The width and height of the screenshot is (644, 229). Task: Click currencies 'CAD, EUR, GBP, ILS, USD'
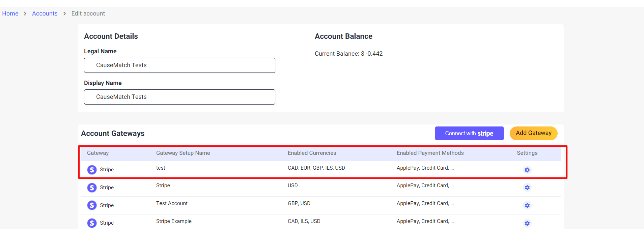316,168
